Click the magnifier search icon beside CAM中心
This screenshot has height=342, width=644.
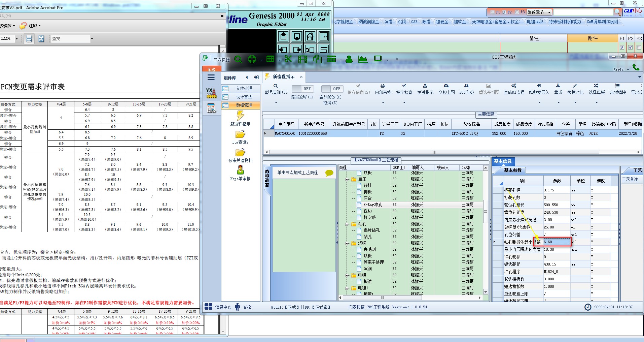617,12
